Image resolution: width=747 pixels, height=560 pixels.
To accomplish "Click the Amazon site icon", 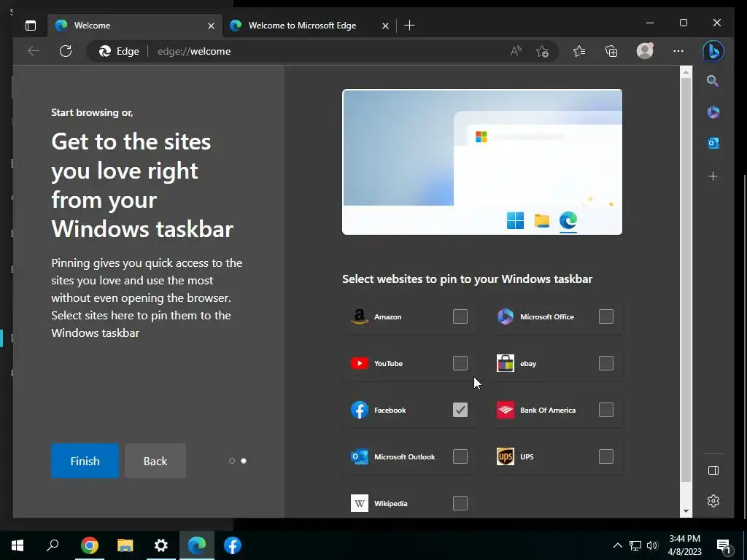I will (360, 316).
